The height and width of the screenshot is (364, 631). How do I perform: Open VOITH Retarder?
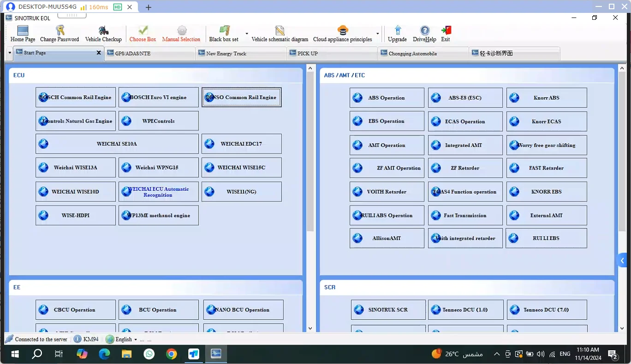pos(387,192)
